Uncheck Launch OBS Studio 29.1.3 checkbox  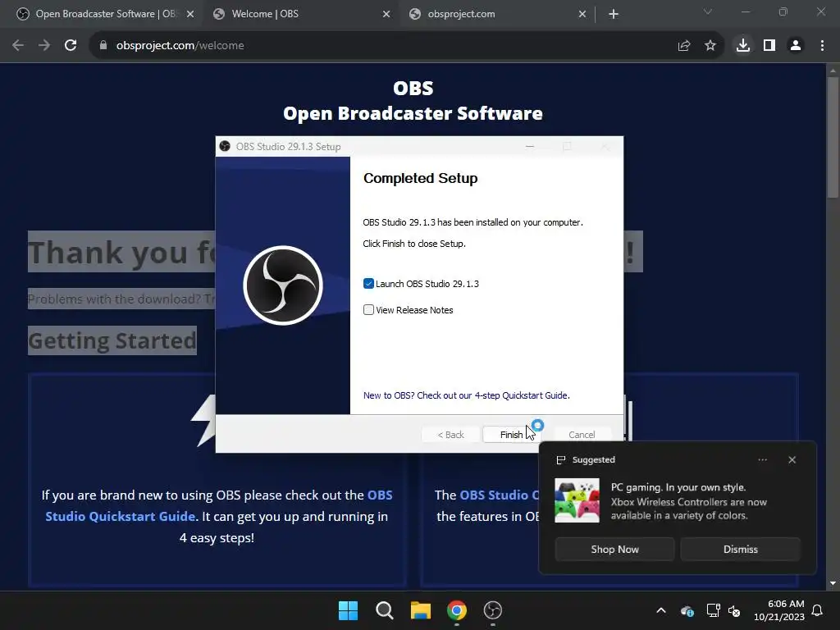368,283
